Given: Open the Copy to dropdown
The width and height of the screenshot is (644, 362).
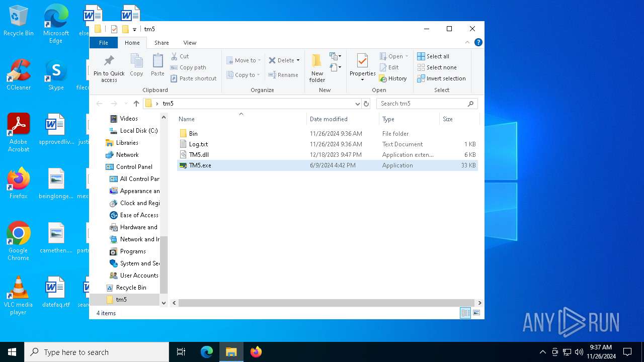Looking at the screenshot, I should pos(244,75).
